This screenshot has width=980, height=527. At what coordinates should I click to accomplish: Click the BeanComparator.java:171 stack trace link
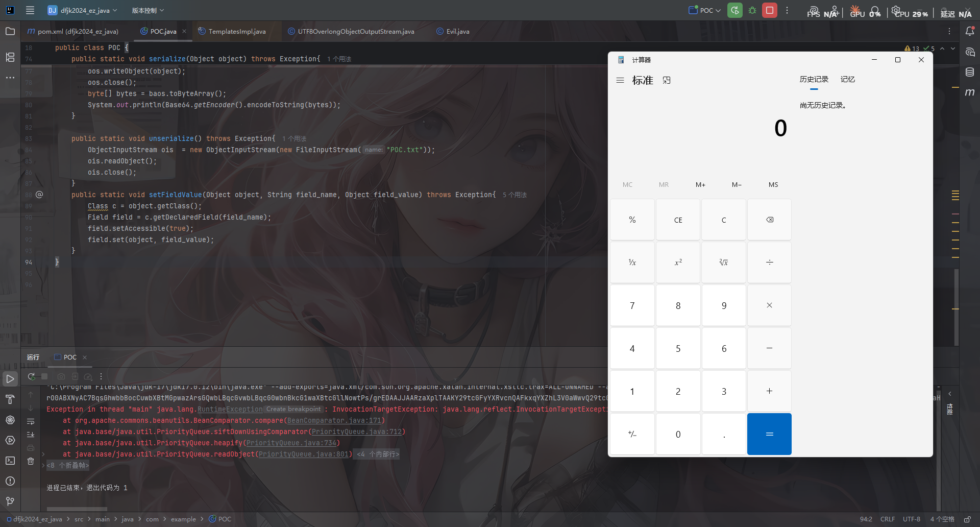334,420
